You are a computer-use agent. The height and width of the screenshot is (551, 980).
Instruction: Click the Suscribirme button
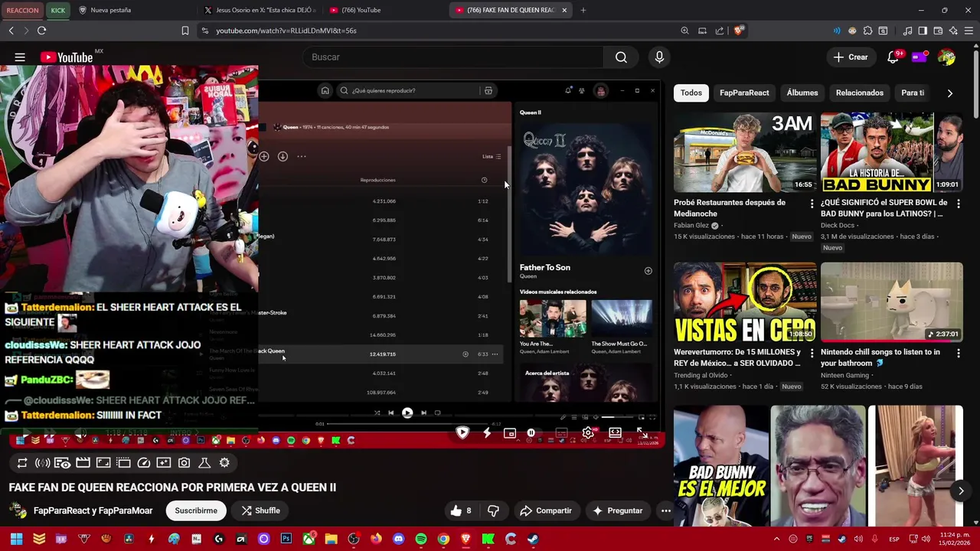(x=196, y=510)
